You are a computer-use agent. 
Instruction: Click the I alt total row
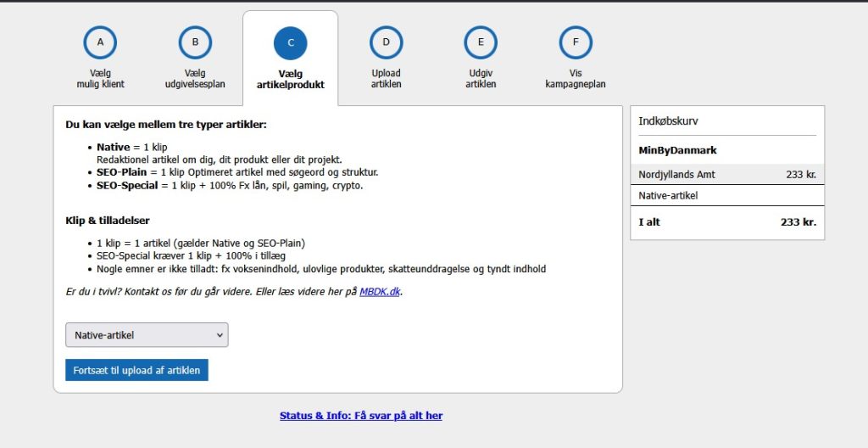pyautogui.click(x=727, y=222)
